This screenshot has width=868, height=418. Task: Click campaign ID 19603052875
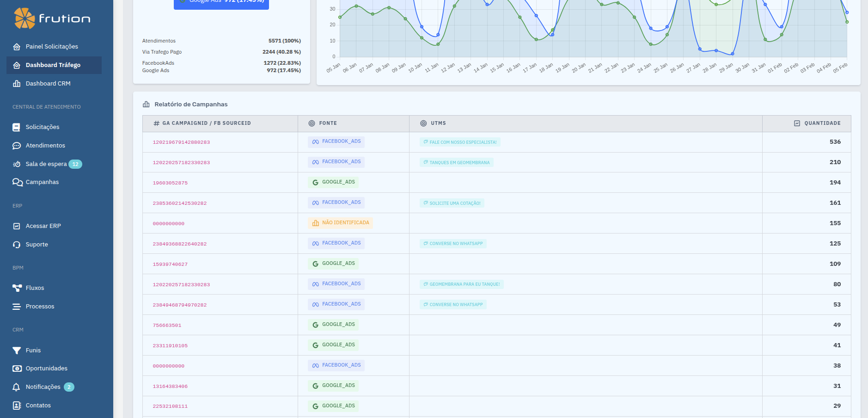point(170,183)
